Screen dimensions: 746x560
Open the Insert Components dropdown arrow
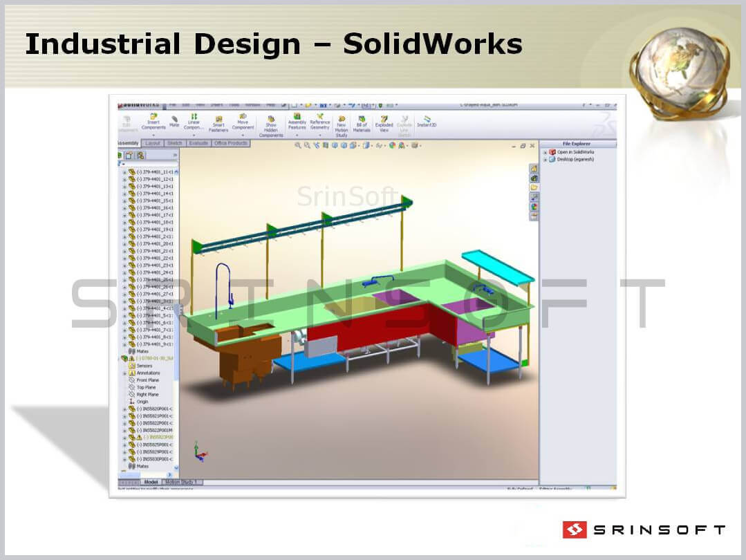click(x=153, y=135)
